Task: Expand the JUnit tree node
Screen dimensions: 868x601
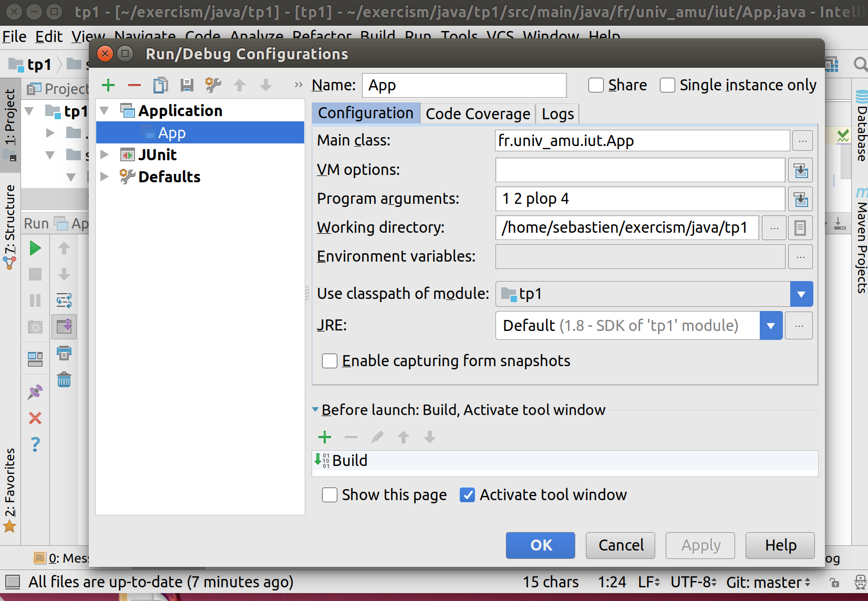Action: tap(105, 154)
